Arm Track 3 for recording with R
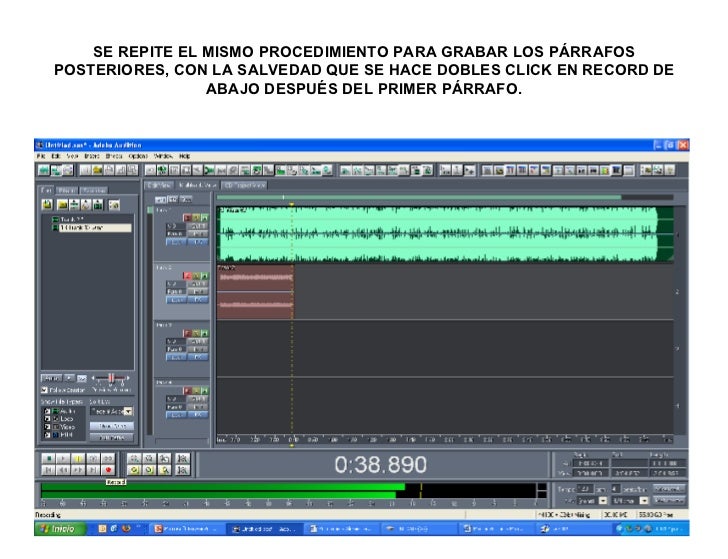This screenshot has width=728, height=559. [x=187, y=333]
